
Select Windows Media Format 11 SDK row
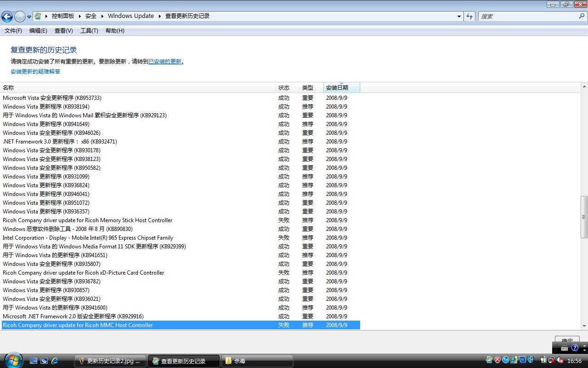[x=181, y=247]
